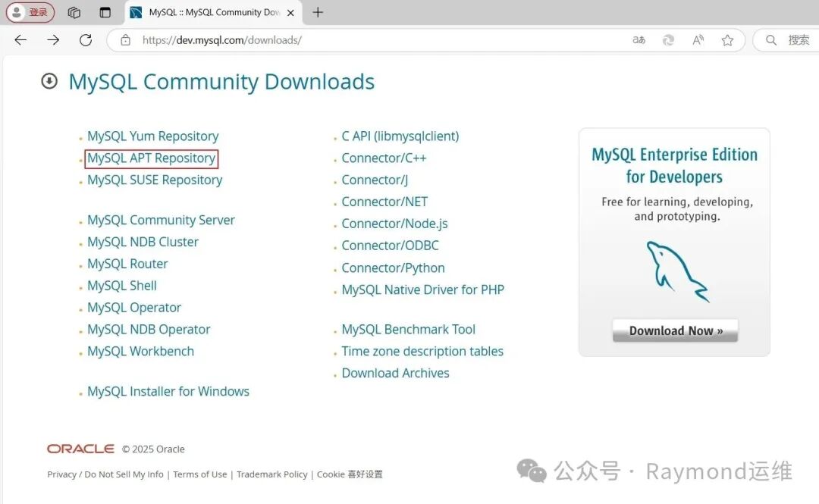Open the Connector/C++ link
This screenshot has width=819, height=504.
384,158
